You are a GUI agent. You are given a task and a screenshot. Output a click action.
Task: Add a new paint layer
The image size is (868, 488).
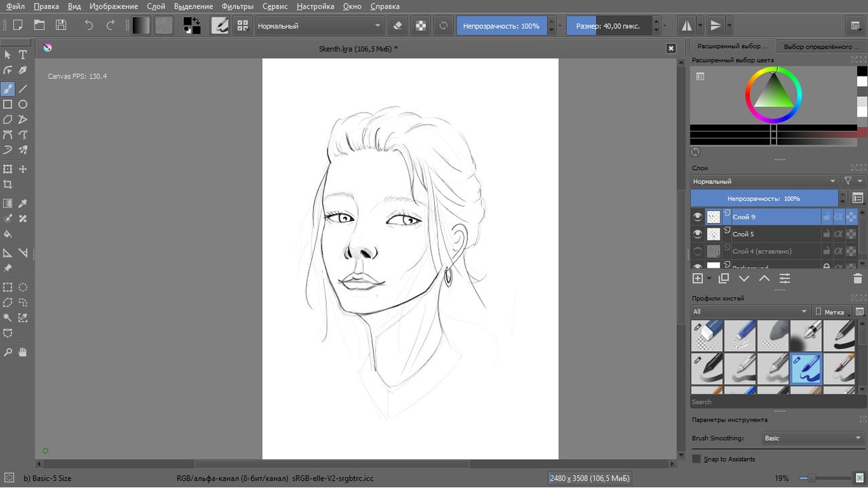tap(697, 279)
